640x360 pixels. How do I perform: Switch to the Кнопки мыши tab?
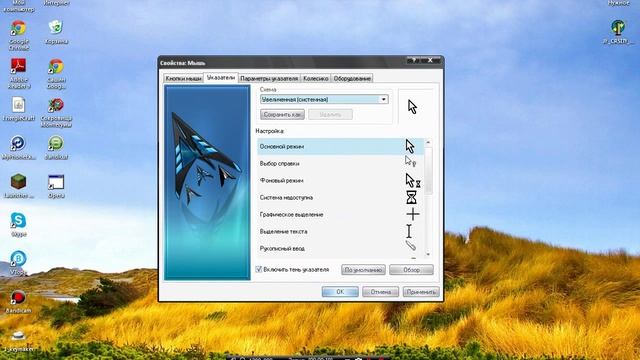point(183,78)
